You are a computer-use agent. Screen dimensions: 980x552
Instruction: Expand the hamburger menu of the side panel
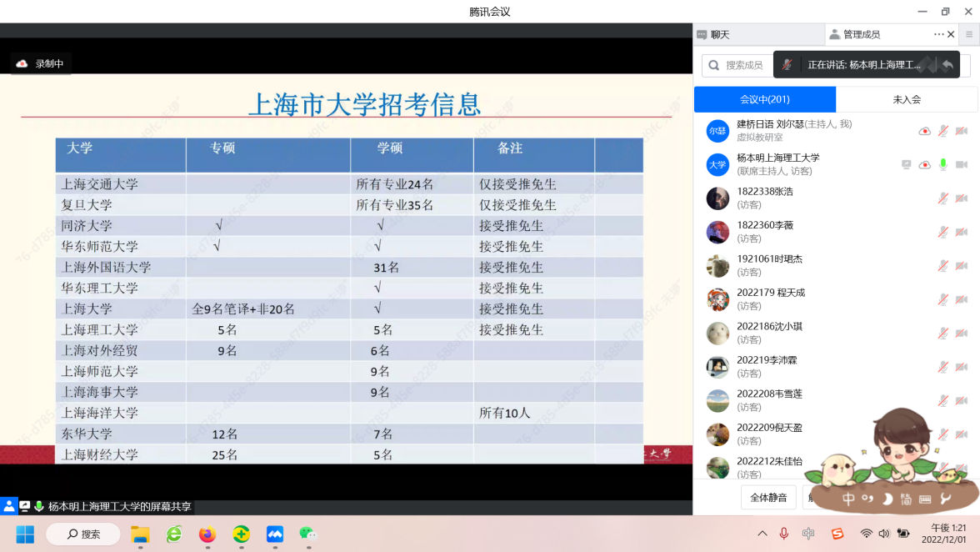pyautogui.click(x=969, y=34)
